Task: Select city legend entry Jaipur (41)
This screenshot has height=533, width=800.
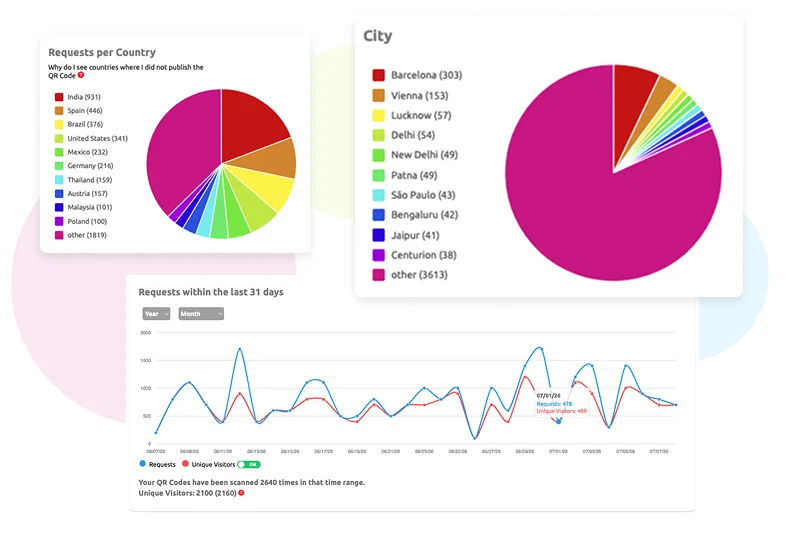Action: 406,235
